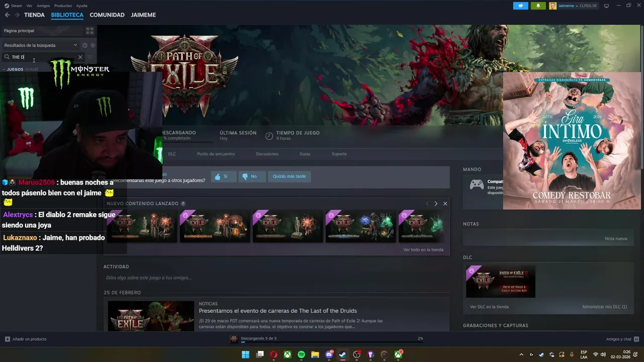Image resolution: width=644 pixels, height=362 pixels.
Task: Clear the library search text
Action: (80, 57)
